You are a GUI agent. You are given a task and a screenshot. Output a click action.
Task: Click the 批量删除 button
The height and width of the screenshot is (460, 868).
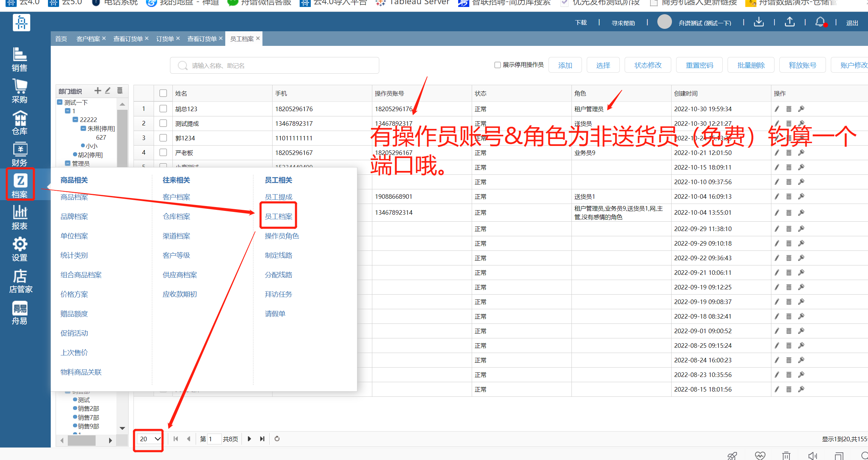pyautogui.click(x=751, y=65)
